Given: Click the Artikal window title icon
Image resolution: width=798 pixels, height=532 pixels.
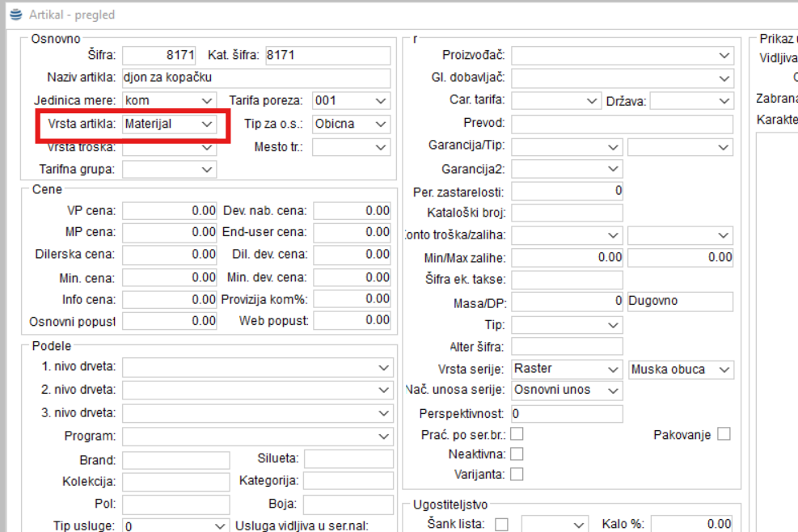Looking at the screenshot, I should point(15,15).
